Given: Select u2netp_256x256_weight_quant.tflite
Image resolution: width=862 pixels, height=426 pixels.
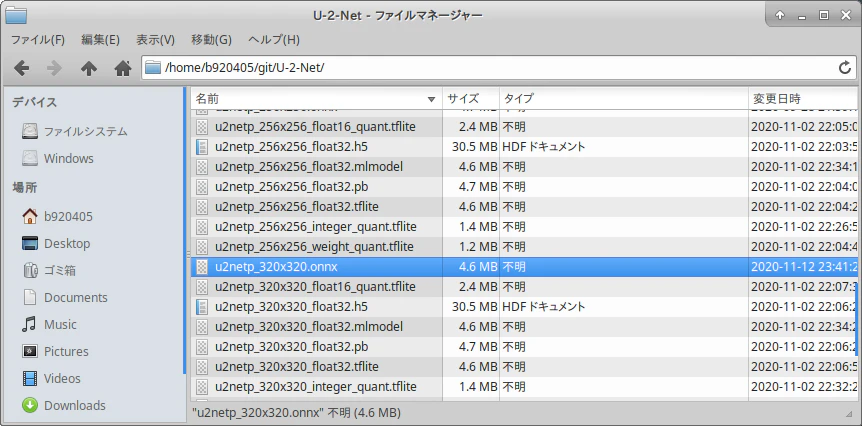Looking at the screenshot, I should tap(314, 247).
